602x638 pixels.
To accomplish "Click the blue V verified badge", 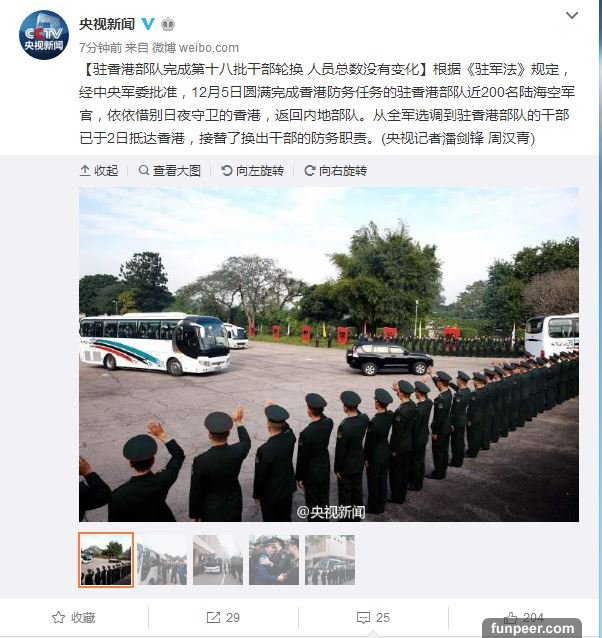I will [x=148, y=24].
